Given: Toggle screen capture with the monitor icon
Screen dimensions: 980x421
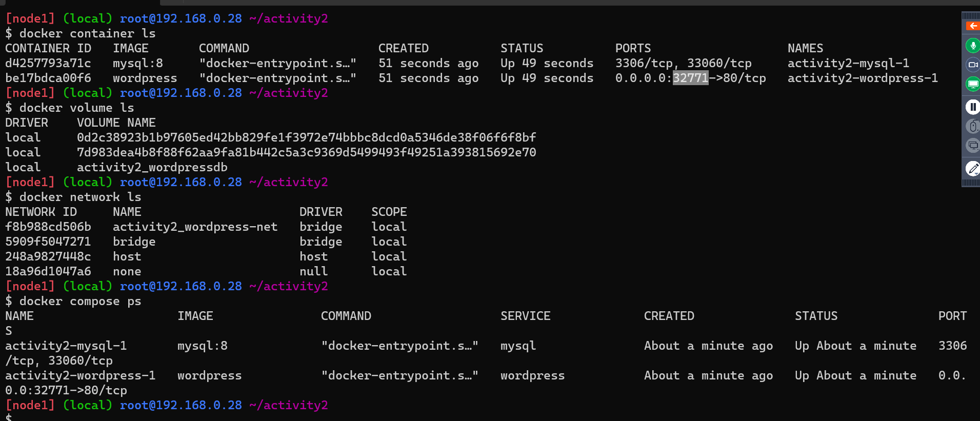Looking at the screenshot, I should [972, 84].
